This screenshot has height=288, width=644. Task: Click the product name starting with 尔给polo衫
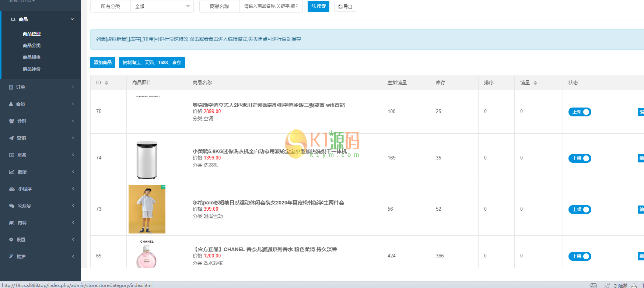coord(268,203)
